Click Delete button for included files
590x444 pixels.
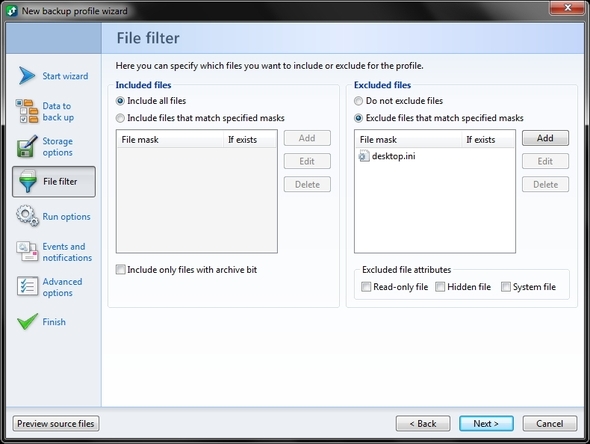point(307,184)
